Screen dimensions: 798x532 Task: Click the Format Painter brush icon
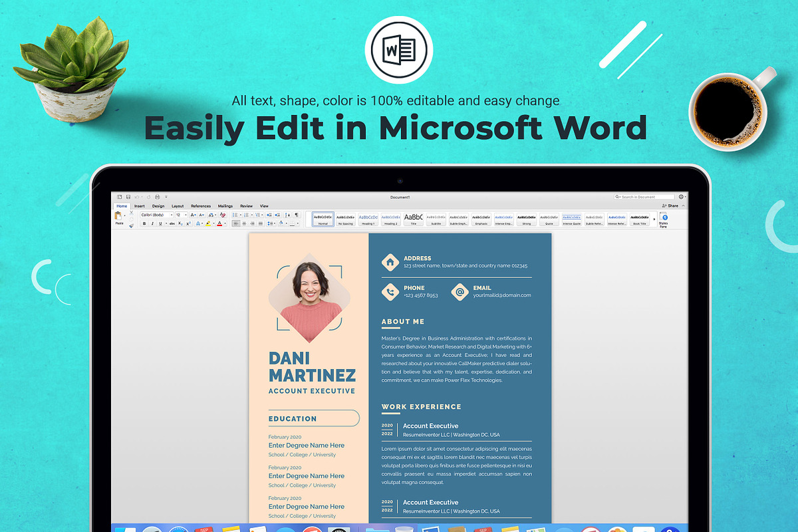[132, 225]
